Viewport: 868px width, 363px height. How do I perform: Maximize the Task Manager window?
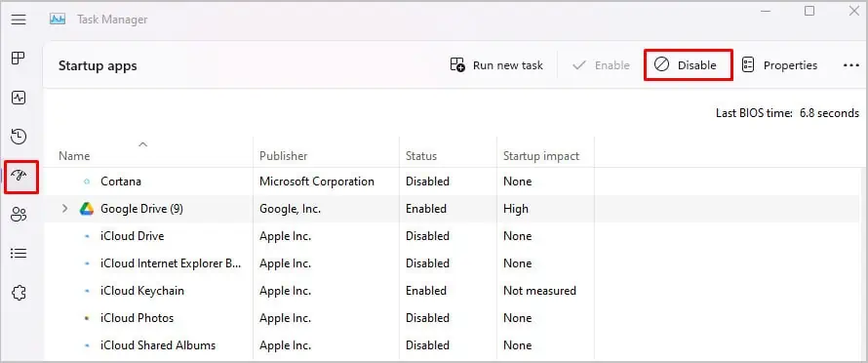[x=809, y=11]
